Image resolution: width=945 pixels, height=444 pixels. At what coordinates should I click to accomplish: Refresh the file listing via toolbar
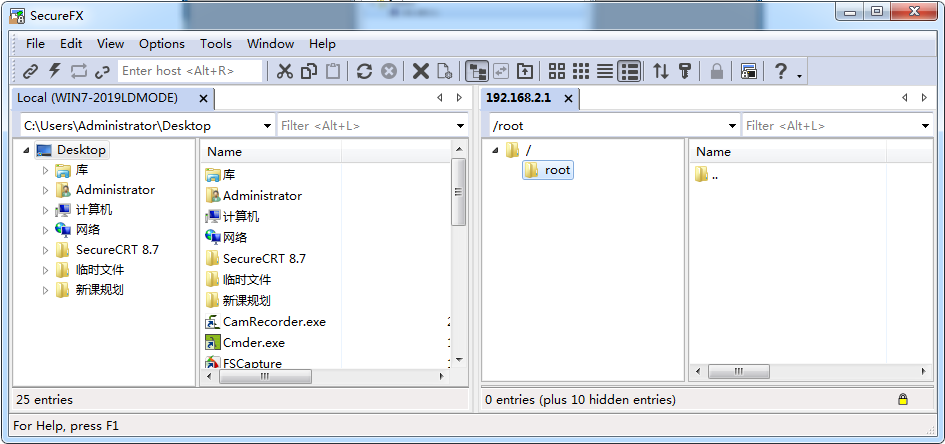(364, 71)
